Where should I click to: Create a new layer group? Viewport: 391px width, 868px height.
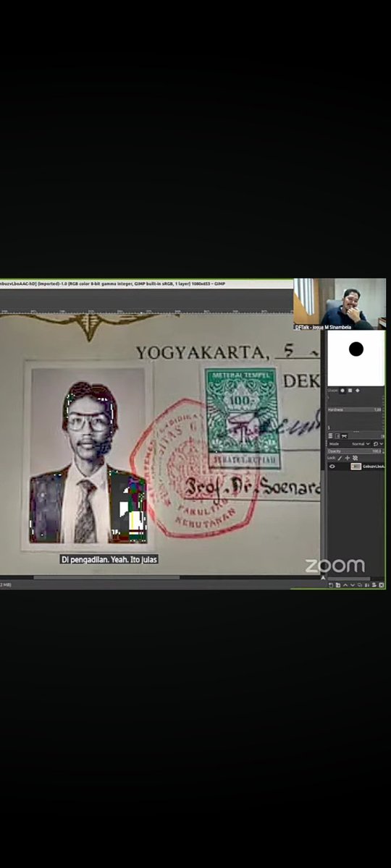click(x=338, y=585)
